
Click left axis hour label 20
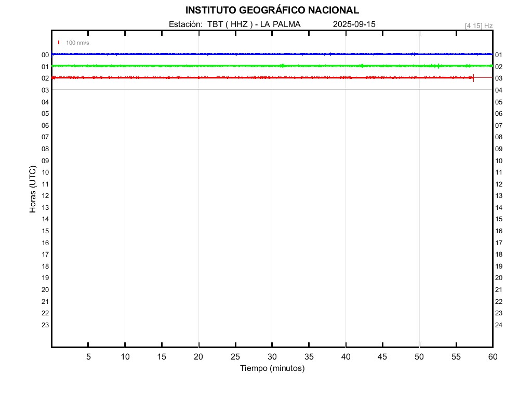point(45,290)
